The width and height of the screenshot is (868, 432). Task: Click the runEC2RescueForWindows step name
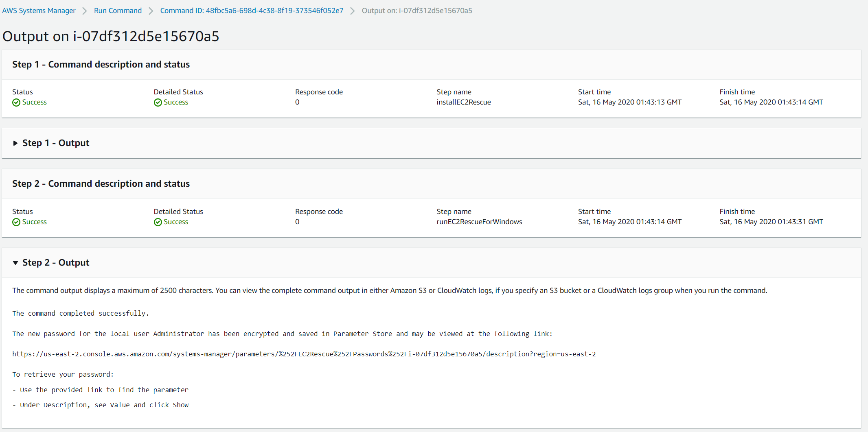click(479, 222)
